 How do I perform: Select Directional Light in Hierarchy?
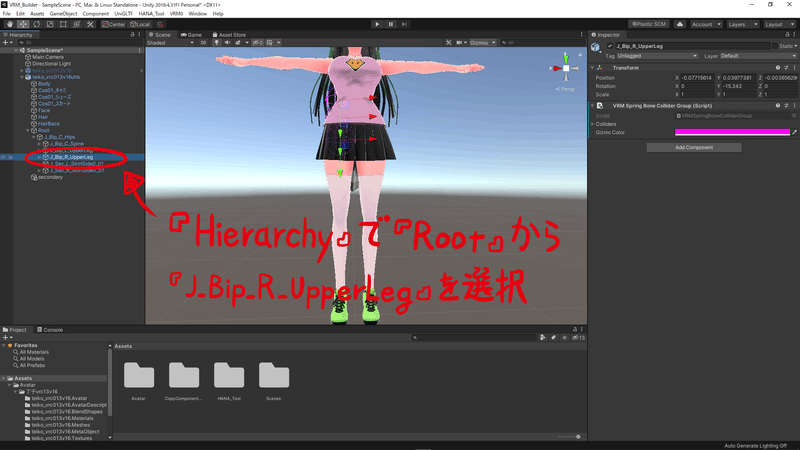pyautogui.click(x=51, y=64)
